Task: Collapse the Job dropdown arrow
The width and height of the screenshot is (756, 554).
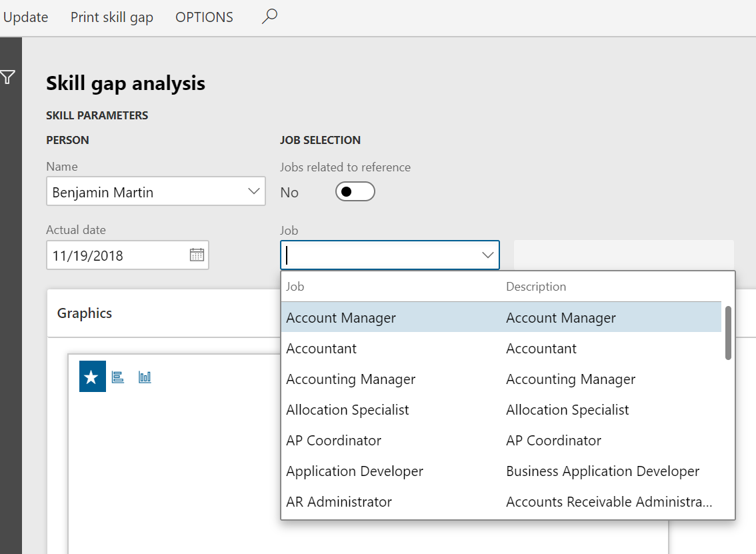Action: pos(487,255)
